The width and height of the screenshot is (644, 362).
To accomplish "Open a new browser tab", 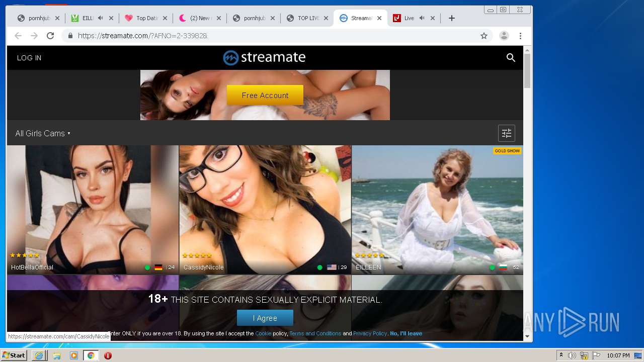I will [x=452, y=18].
